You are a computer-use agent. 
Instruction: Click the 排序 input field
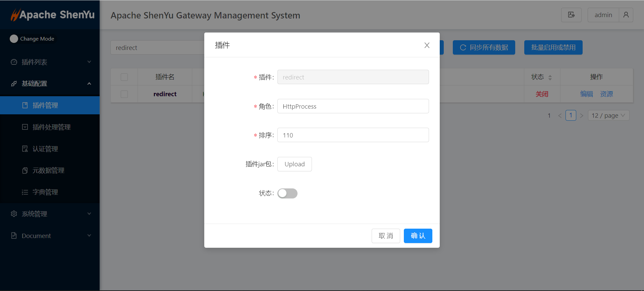pyautogui.click(x=353, y=135)
